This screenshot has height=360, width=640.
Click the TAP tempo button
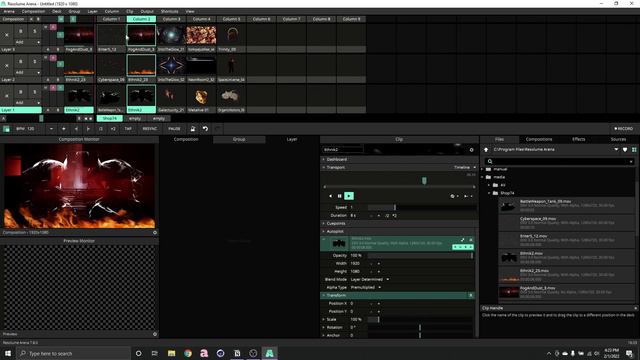point(128,129)
